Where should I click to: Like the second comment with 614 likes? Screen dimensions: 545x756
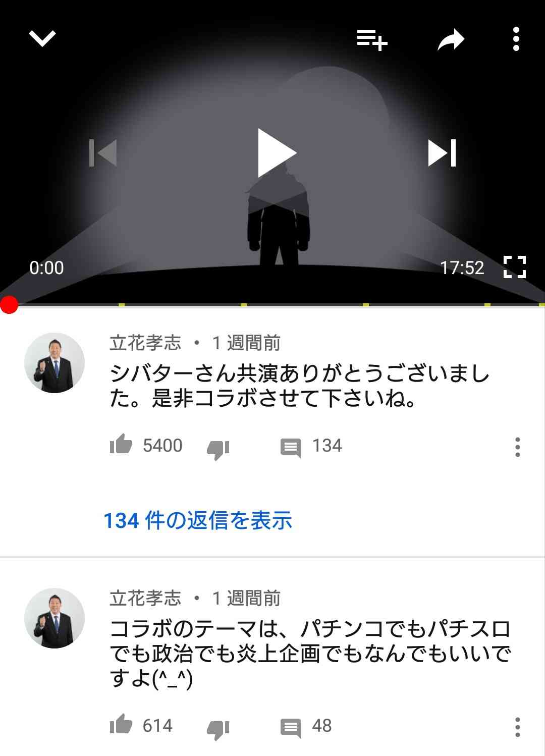pos(121,724)
